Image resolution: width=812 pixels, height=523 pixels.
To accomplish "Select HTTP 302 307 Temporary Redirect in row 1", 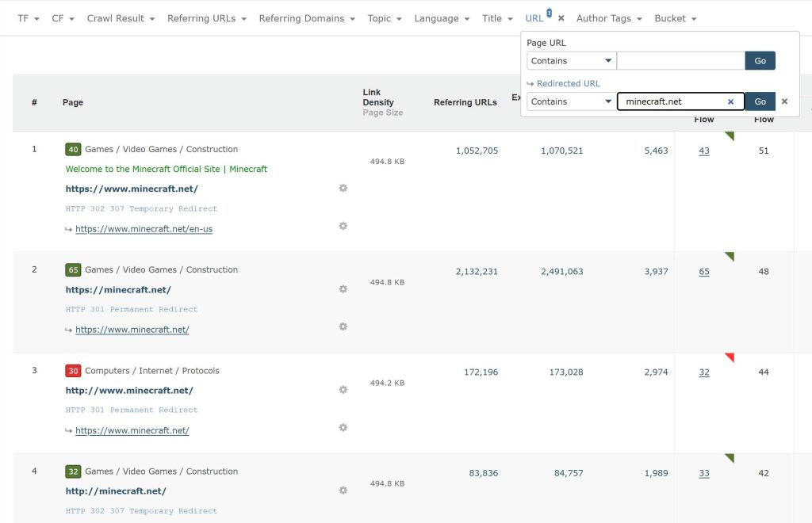I will (141, 209).
